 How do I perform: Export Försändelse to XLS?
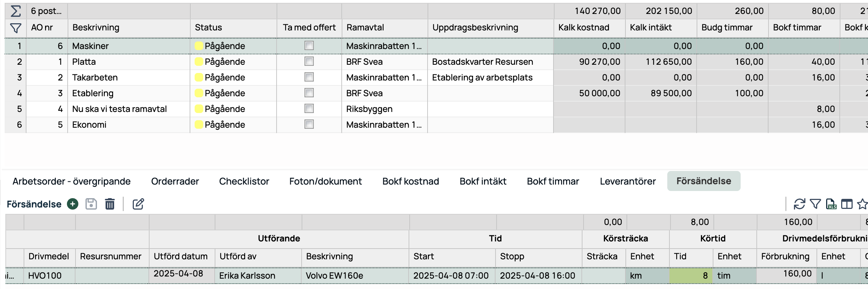[831, 204]
